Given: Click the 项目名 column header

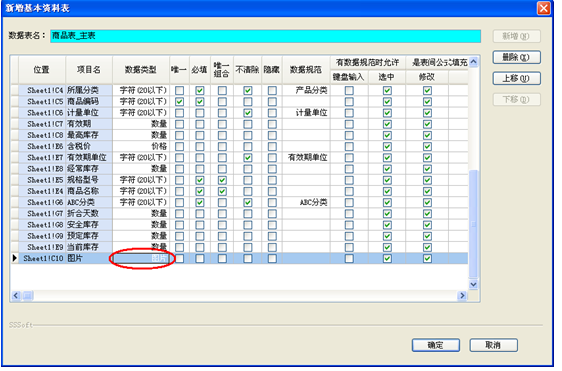Looking at the screenshot, I should 90,70.
